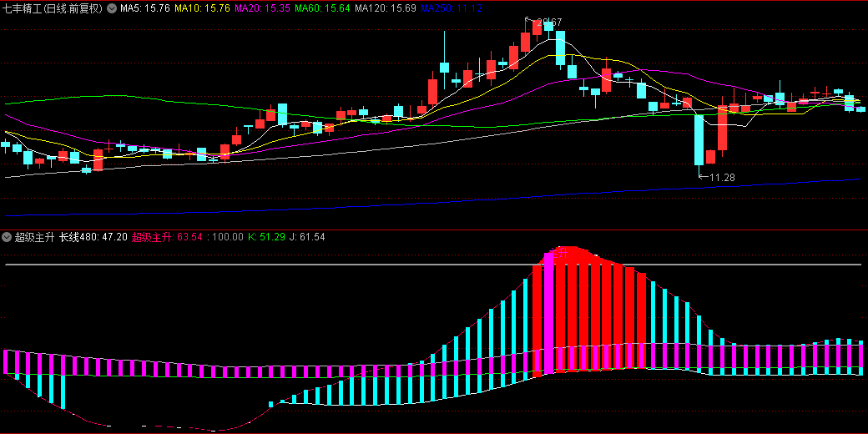Click the 七丰精工(日线.前复权) title
Viewport: 868px width, 434px height.
[x=53, y=9]
